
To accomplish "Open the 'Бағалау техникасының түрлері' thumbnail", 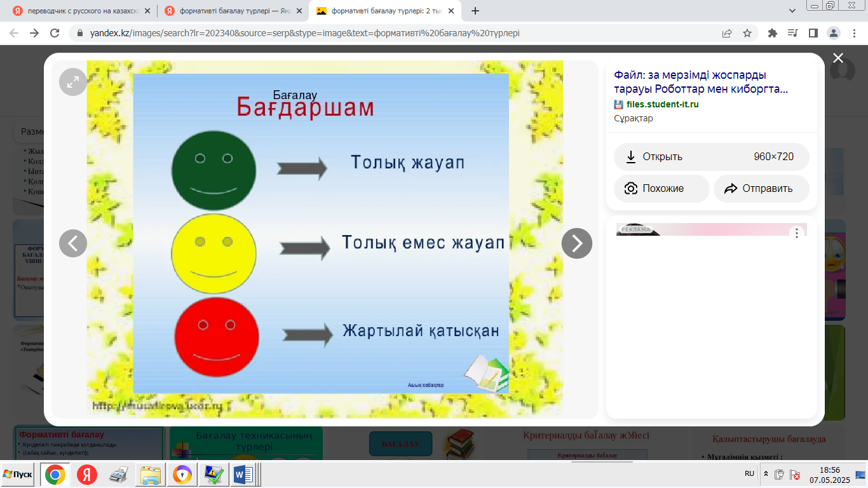I will click(x=246, y=442).
